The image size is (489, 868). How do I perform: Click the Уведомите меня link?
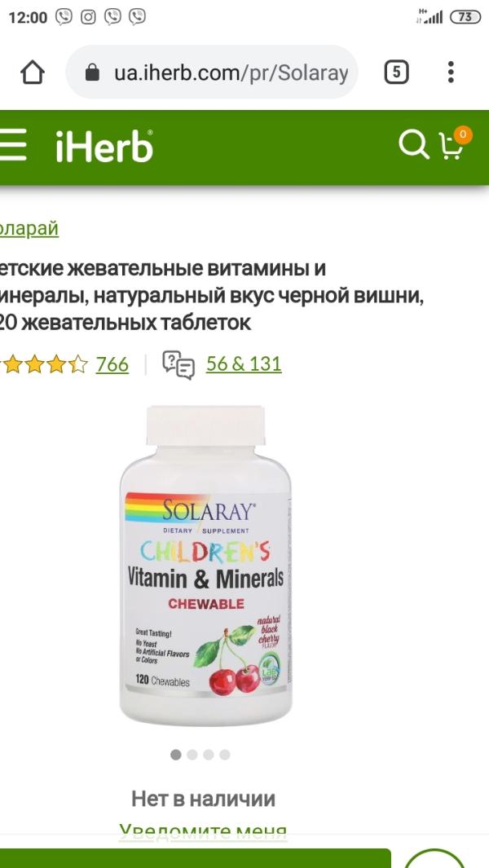click(x=203, y=830)
